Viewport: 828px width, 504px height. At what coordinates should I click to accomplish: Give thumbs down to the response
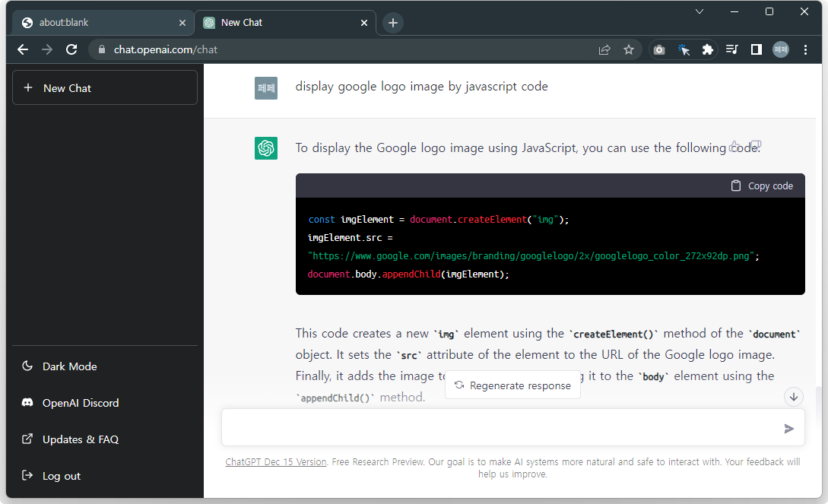click(x=756, y=146)
